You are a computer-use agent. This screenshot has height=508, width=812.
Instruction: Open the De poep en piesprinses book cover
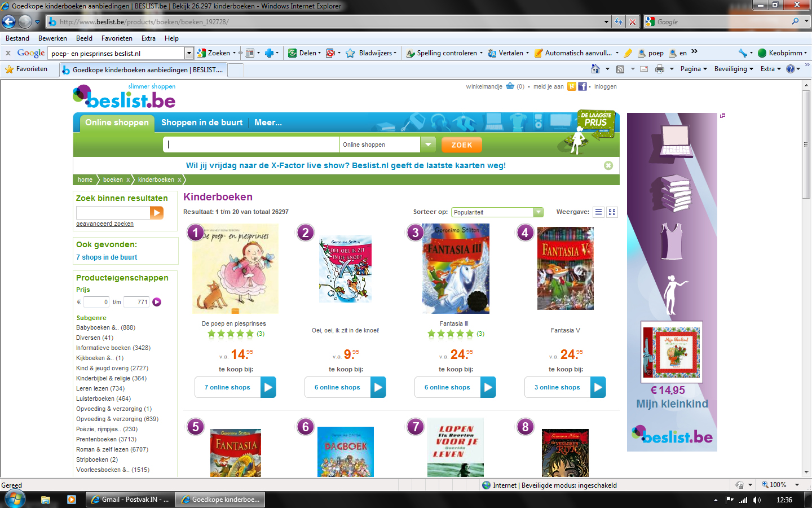[x=235, y=269]
